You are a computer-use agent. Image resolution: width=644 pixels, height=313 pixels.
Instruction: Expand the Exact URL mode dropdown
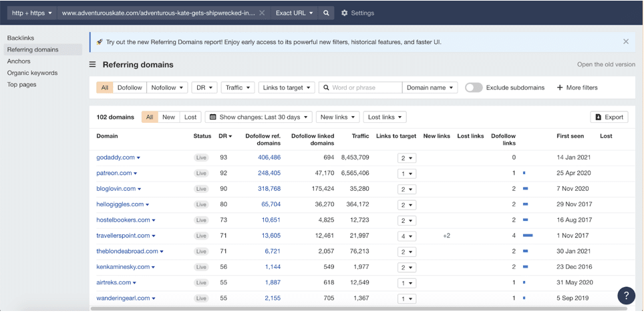(x=294, y=13)
